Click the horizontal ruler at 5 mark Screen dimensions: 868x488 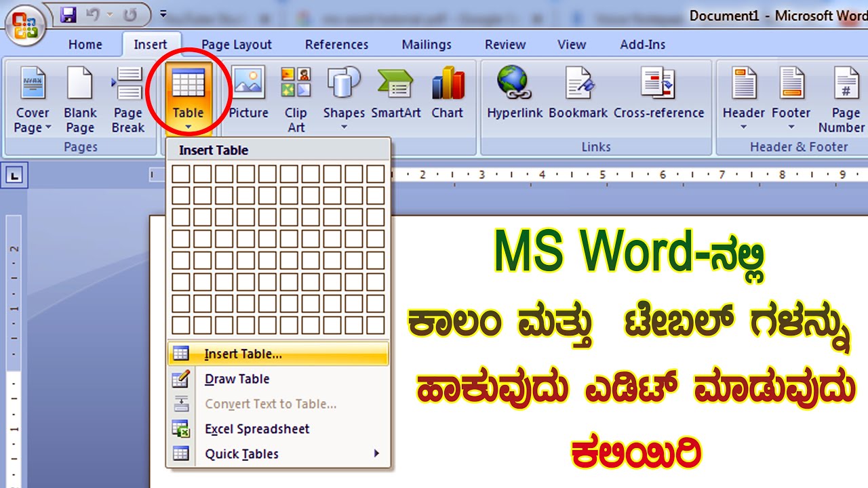[x=602, y=175]
